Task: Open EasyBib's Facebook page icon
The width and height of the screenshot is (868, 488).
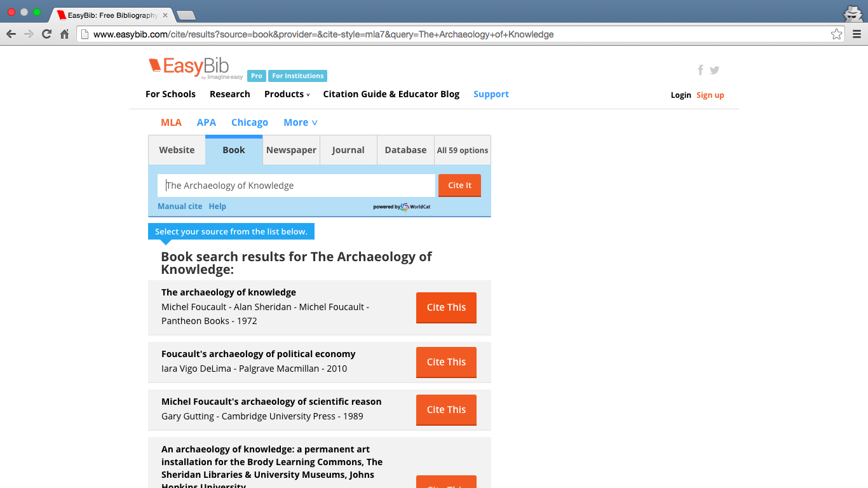Action: tap(700, 70)
